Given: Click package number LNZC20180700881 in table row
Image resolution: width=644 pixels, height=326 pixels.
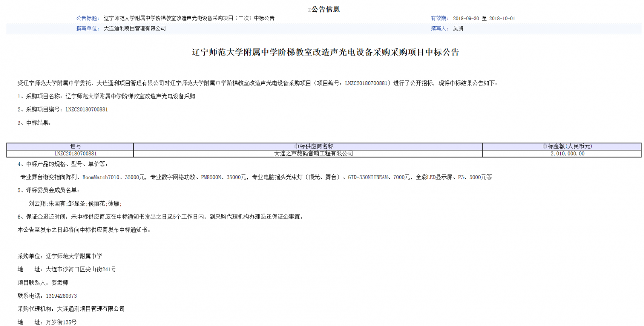Looking at the screenshot, I should coord(76,153).
